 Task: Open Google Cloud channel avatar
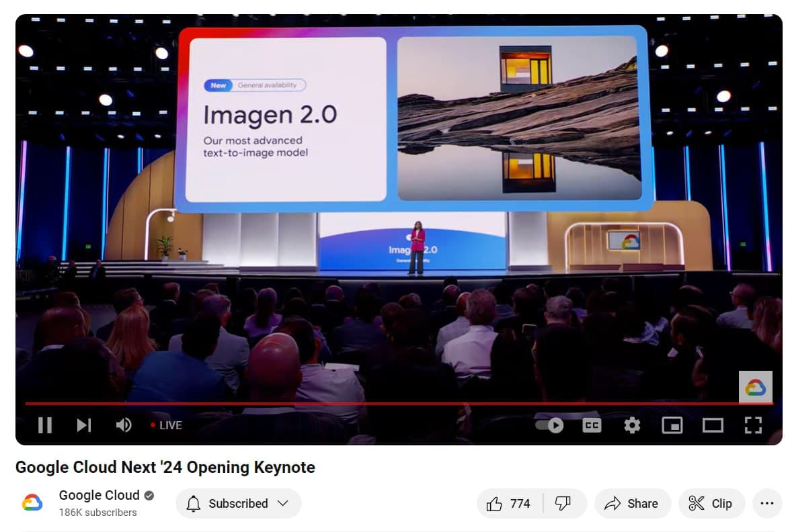[x=32, y=503]
